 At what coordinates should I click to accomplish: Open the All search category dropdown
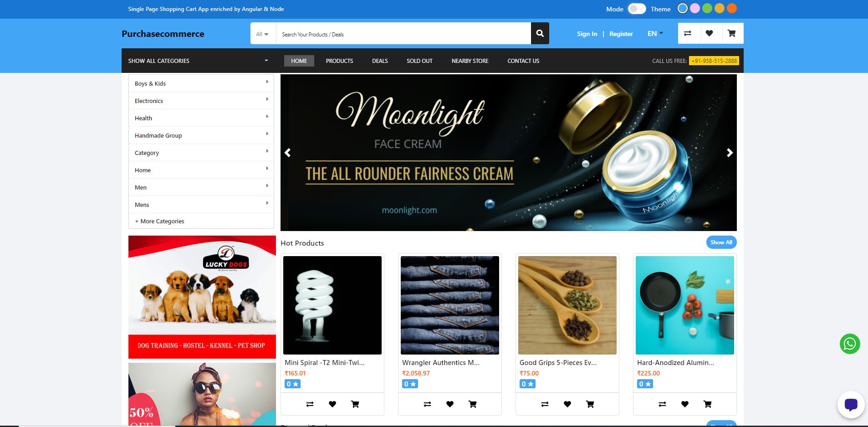(x=262, y=34)
